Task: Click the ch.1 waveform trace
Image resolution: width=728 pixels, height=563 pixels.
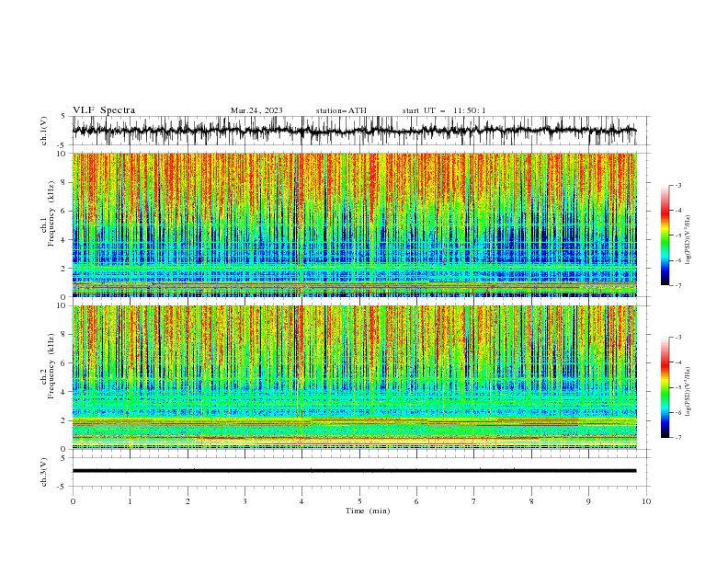Action: [x=354, y=131]
